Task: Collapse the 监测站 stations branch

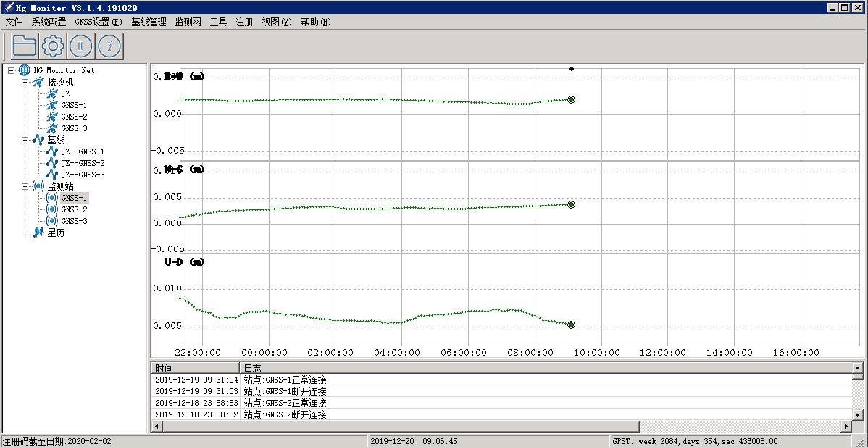Action: [x=25, y=186]
